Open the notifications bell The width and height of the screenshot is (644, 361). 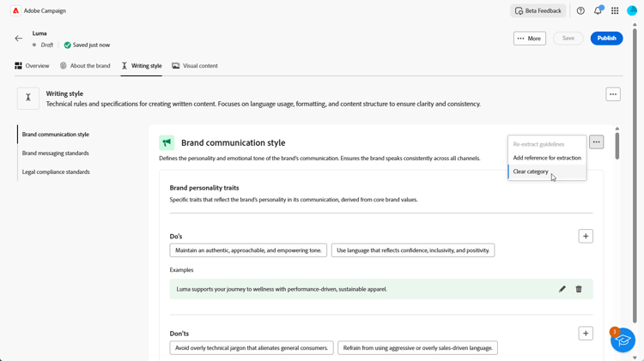click(598, 11)
